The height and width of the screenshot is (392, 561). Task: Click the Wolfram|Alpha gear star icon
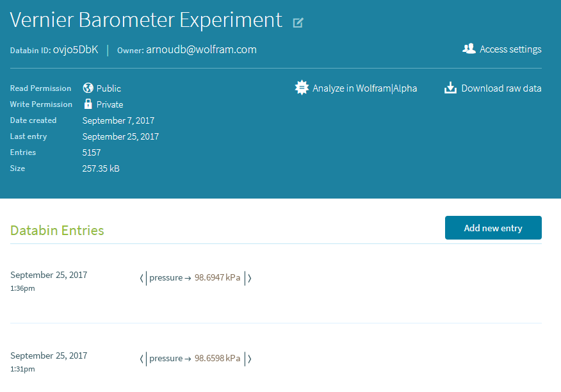[x=302, y=88]
